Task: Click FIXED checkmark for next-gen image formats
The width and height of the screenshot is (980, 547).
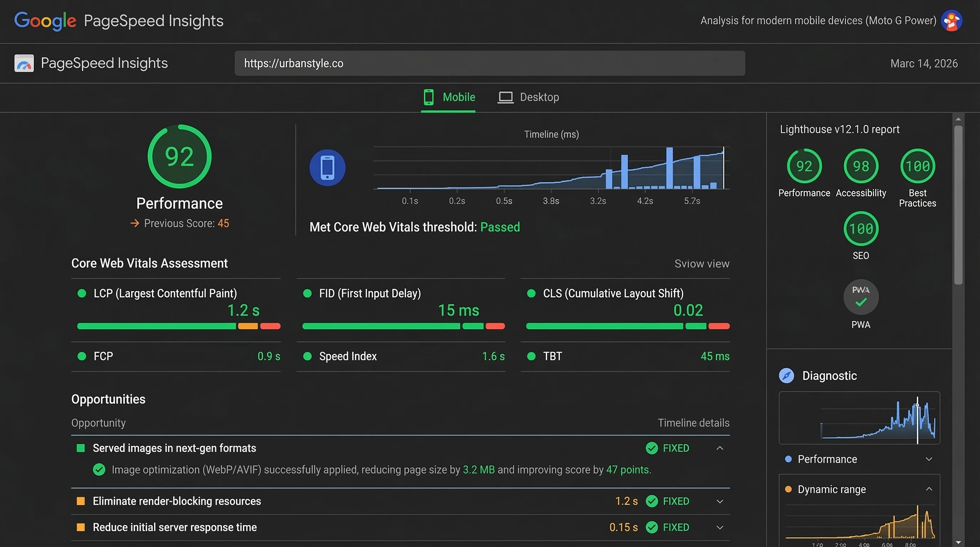Action: (652, 448)
